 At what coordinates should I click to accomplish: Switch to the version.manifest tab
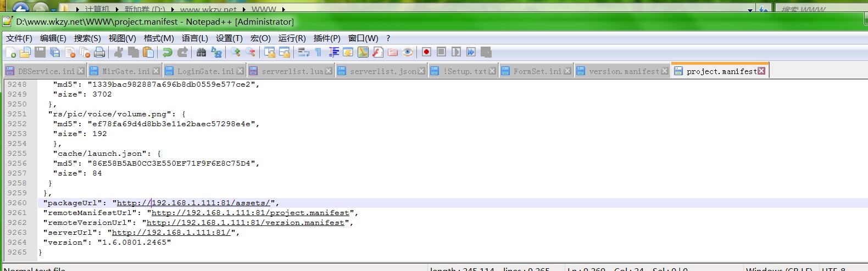(x=624, y=71)
